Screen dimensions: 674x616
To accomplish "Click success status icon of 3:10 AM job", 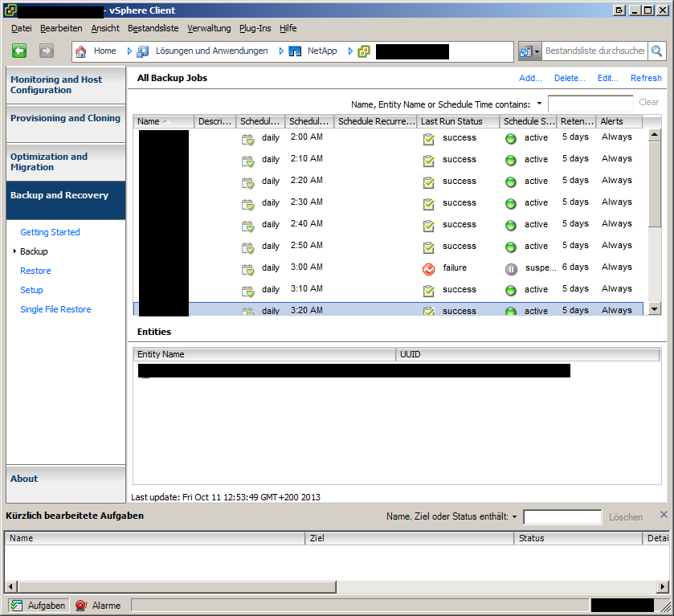I will [x=428, y=291].
